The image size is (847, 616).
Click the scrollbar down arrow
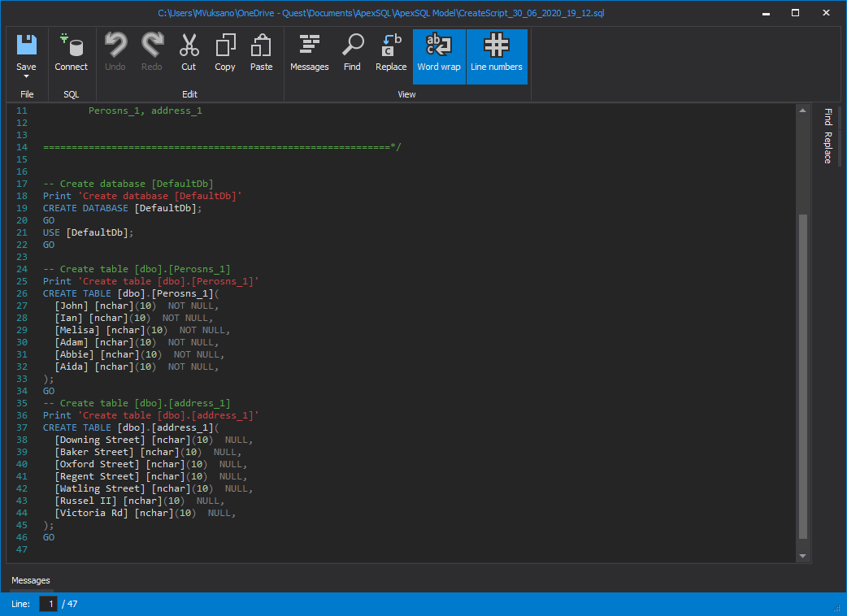pos(803,555)
